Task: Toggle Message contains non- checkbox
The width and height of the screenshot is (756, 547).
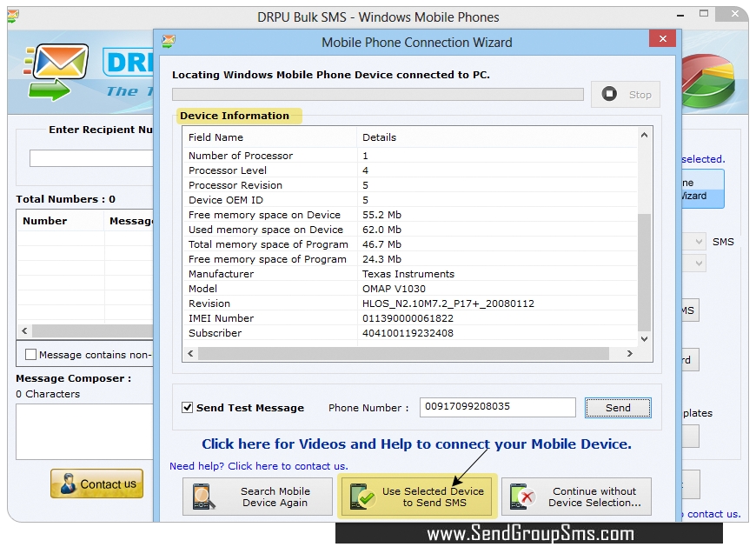Action: pos(30,355)
